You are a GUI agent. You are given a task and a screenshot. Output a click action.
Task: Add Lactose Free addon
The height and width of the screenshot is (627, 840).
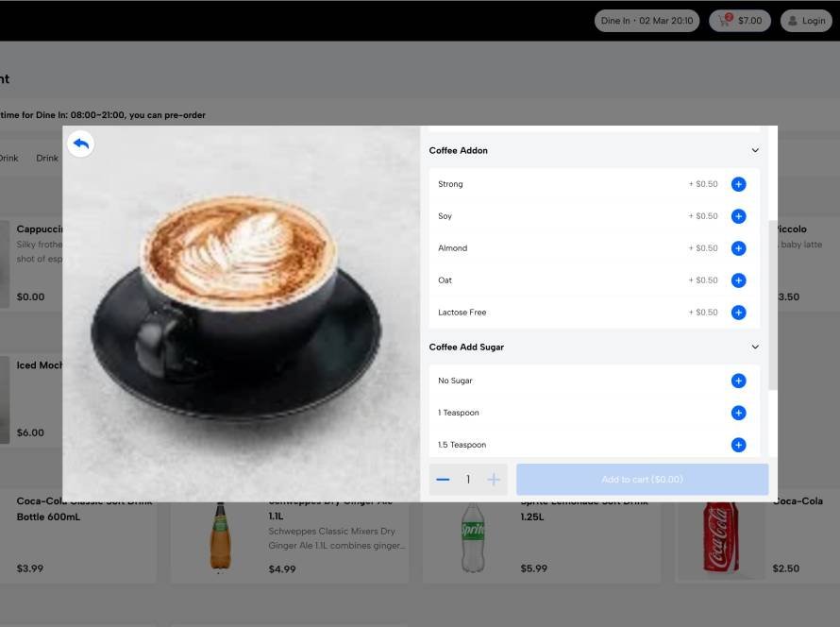pyautogui.click(x=738, y=313)
